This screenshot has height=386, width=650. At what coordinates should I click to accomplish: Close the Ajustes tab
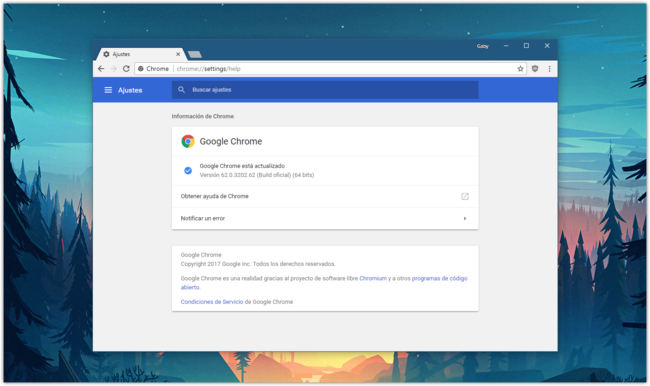178,54
